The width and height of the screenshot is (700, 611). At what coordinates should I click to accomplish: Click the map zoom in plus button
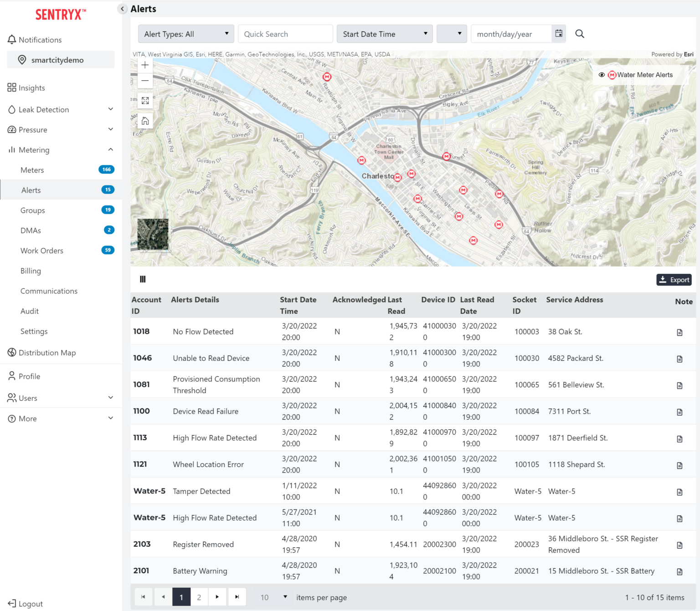point(145,65)
